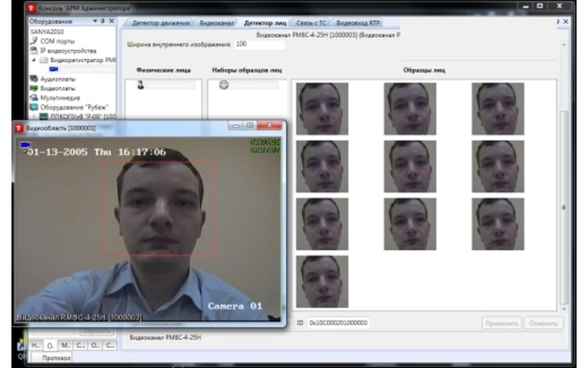588x368 pixels.
Task: Click the Оборудование "Рубеж" icon
Action: (x=33, y=106)
